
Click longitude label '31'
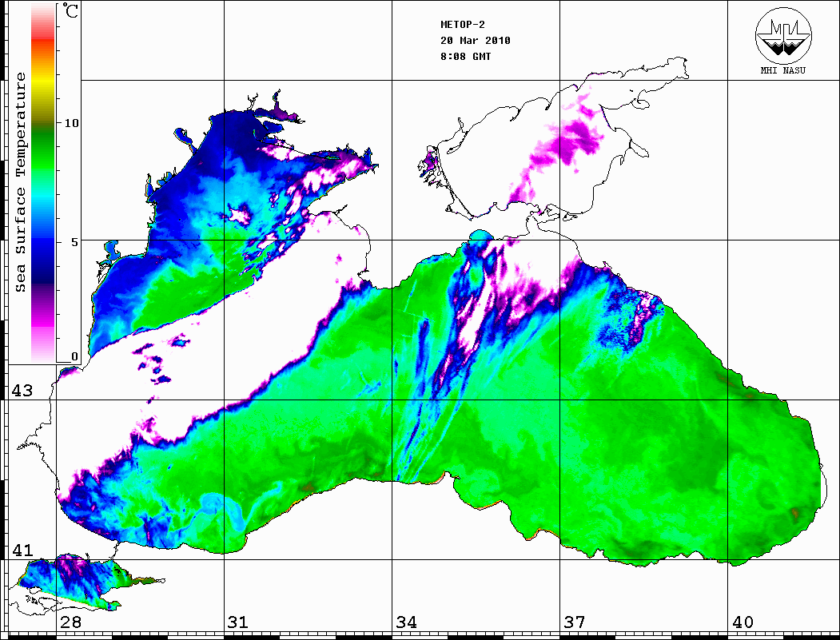click(x=238, y=622)
